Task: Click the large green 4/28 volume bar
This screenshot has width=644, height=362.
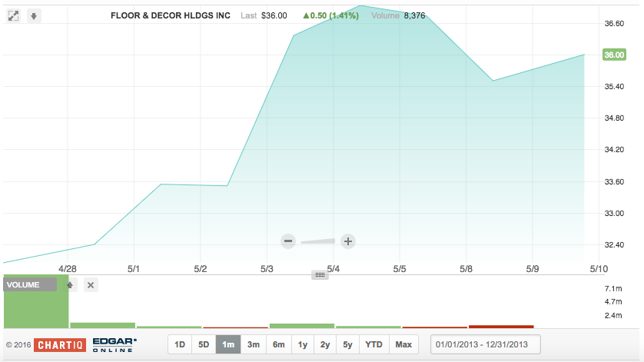Action: pos(36,301)
